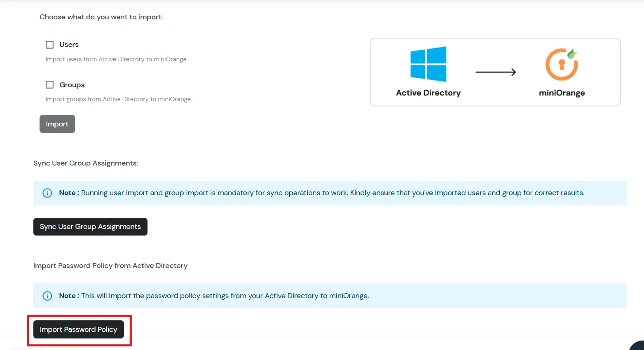The image size is (644, 350).
Task: Click the Active Directory label under the Windows logo
Action: (x=428, y=92)
